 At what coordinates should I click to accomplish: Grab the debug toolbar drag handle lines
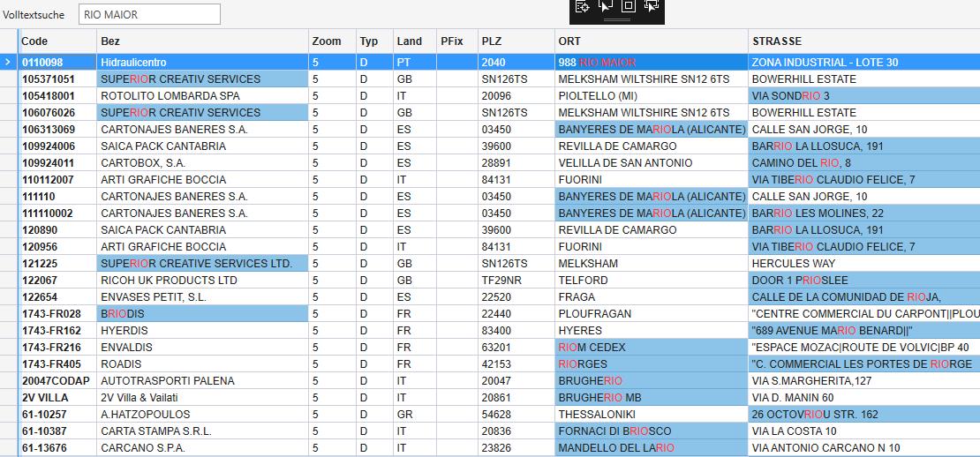[616, 20]
